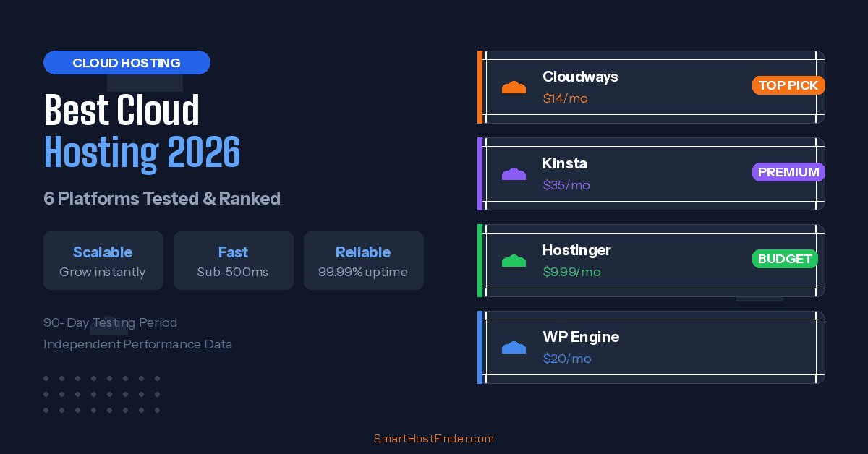Viewport: 868px width, 454px height.
Task: Expand the Kinsta hosting card
Action: 651,174
